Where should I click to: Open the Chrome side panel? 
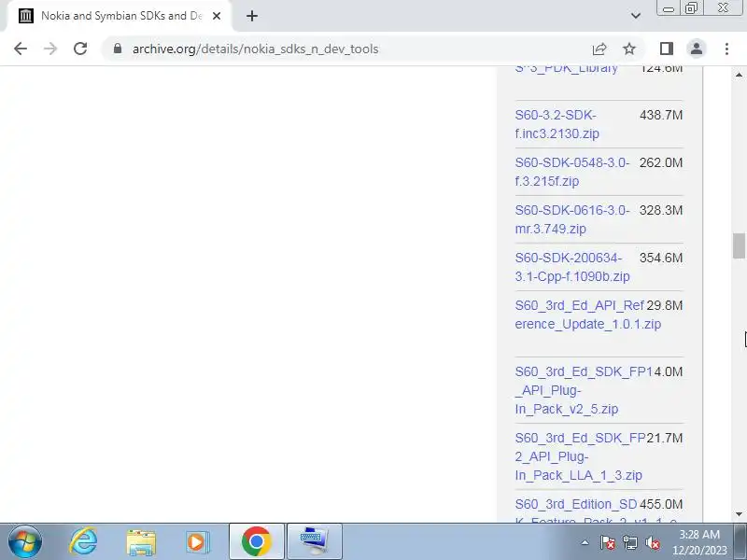point(667,49)
